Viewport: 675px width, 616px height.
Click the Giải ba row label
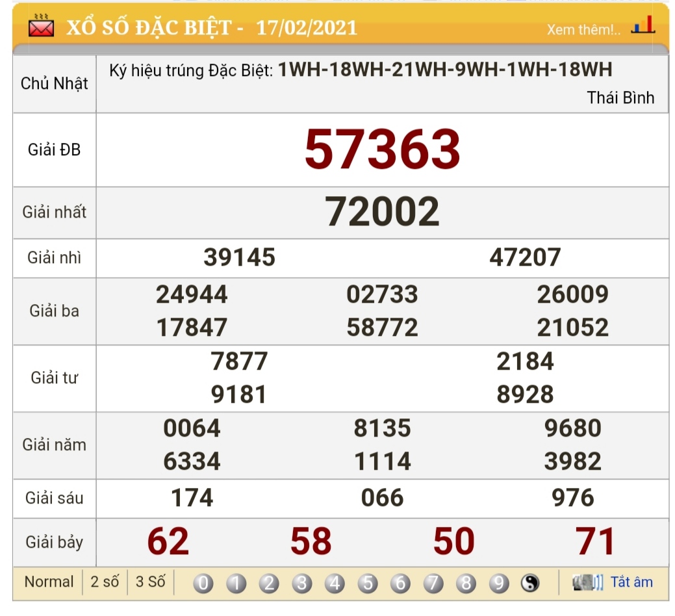click(x=54, y=311)
